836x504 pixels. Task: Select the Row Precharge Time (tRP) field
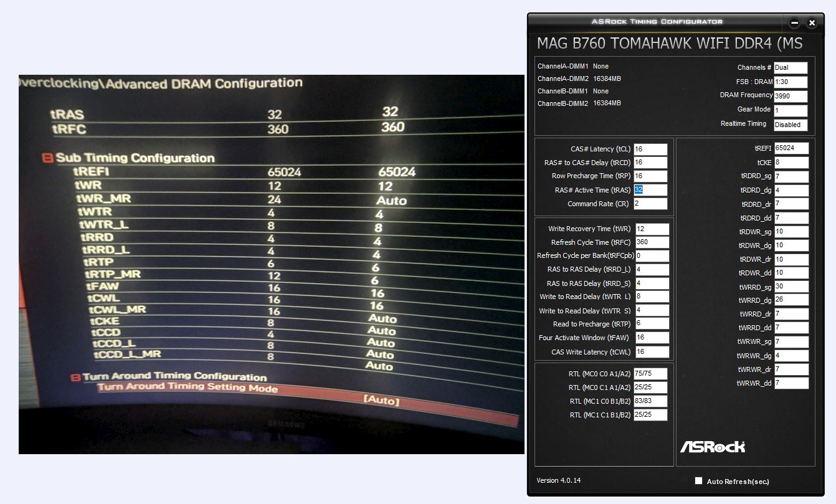click(x=650, y=176)
